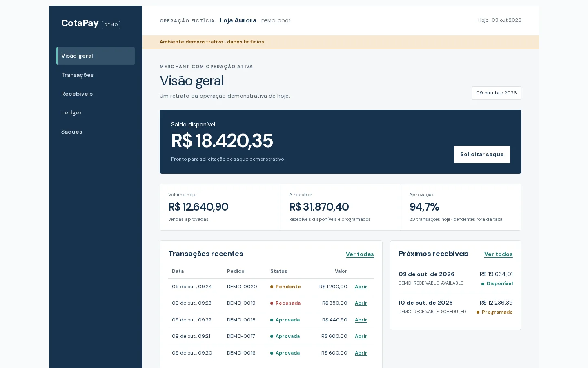The image size is (588, 368).
Task: Select Ledger in the sidebar
Action: coord(96,112)
